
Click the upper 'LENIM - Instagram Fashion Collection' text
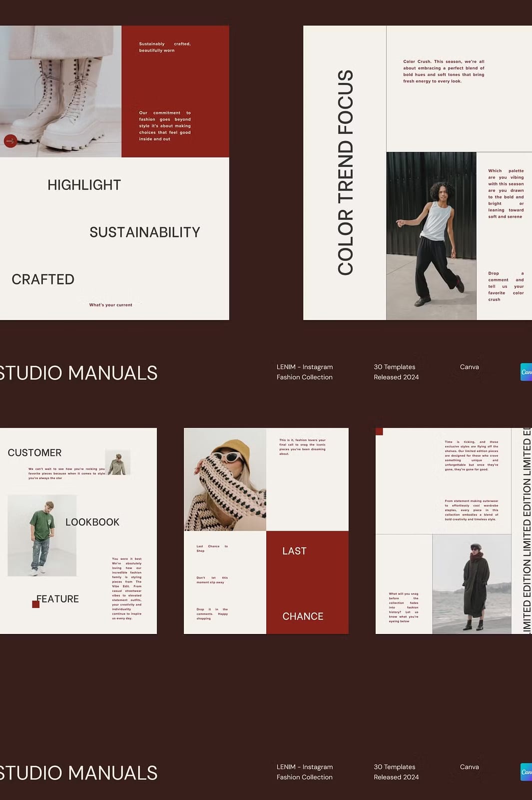click(x=305, y=372)
